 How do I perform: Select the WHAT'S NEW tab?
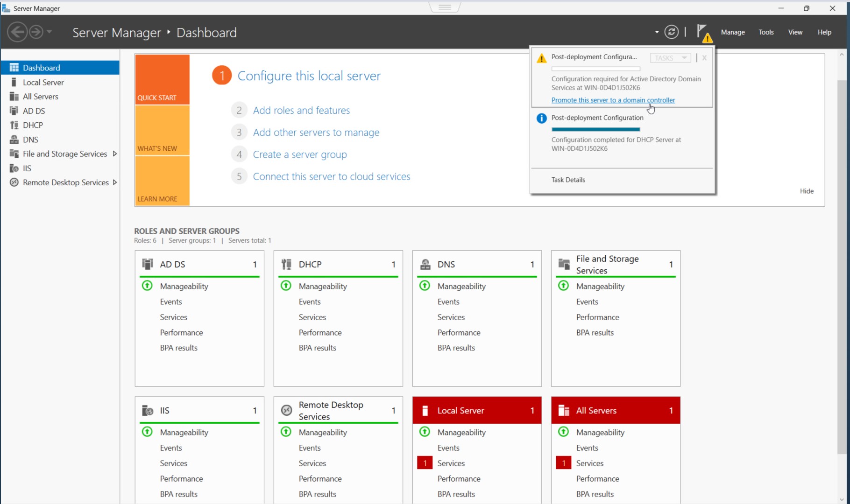[162, 130]
